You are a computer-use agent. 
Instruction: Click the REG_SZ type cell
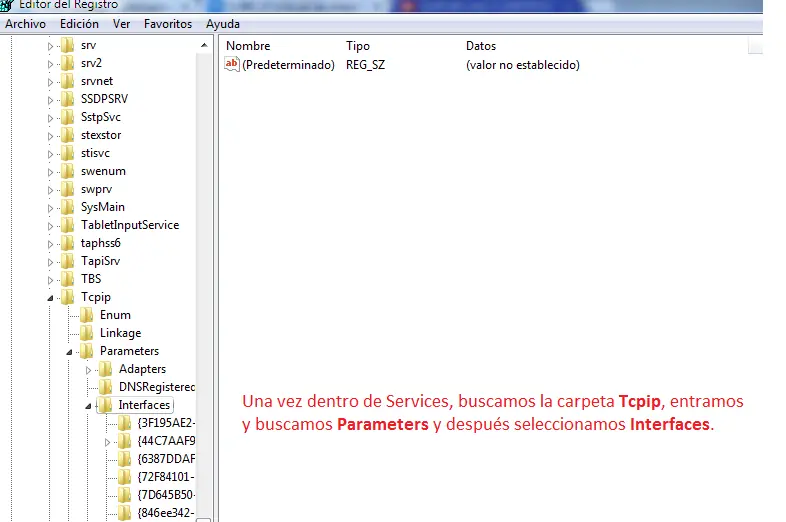[x=365, y=65]
